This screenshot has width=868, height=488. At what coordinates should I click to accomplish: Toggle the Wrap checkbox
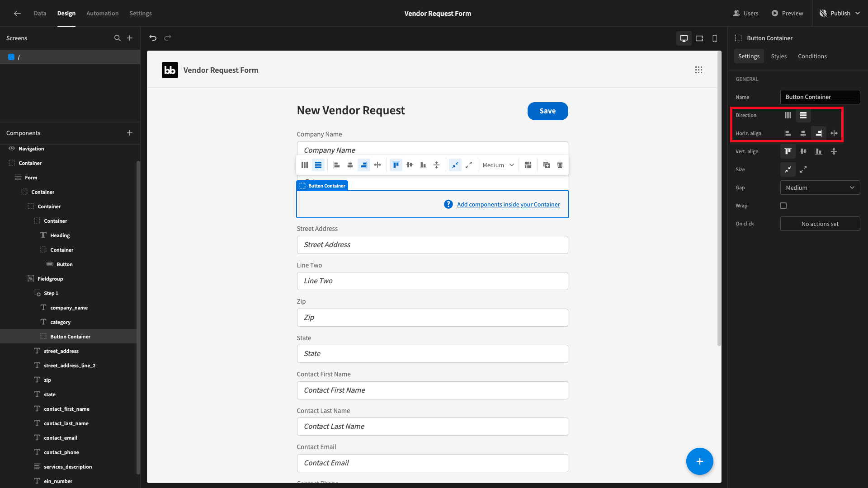[783, 206]
